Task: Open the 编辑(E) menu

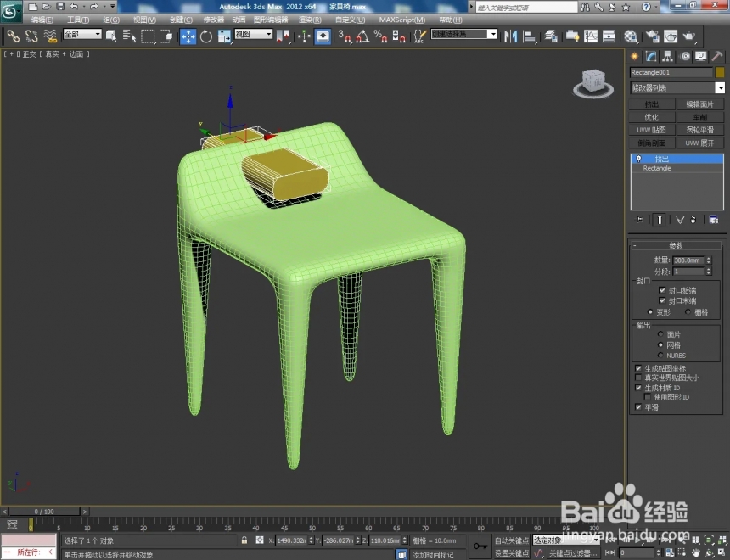Action: pyautogui.click(x=42, y=20)
